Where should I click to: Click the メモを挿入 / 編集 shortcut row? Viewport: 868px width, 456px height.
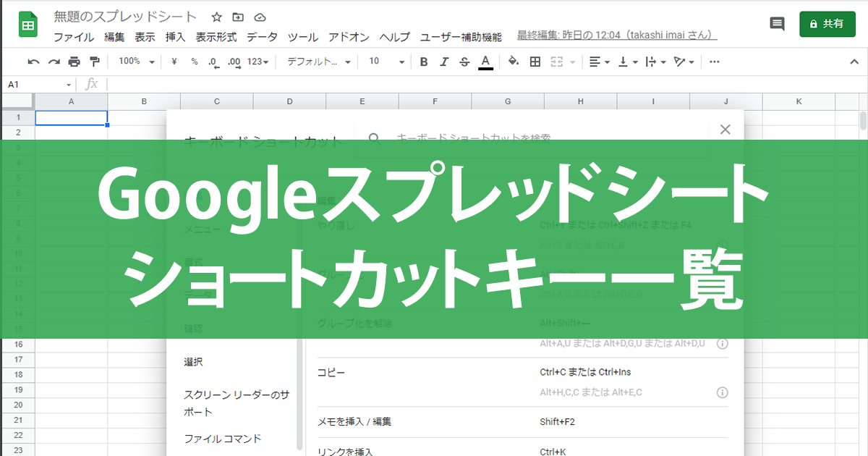tap(523, 422)
